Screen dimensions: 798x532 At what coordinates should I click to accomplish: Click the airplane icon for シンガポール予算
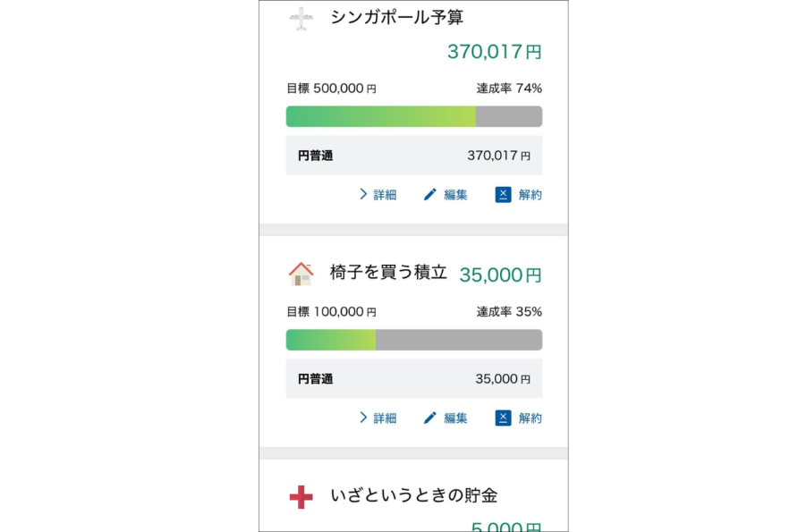pyautogui.click(x=301, y=19)
